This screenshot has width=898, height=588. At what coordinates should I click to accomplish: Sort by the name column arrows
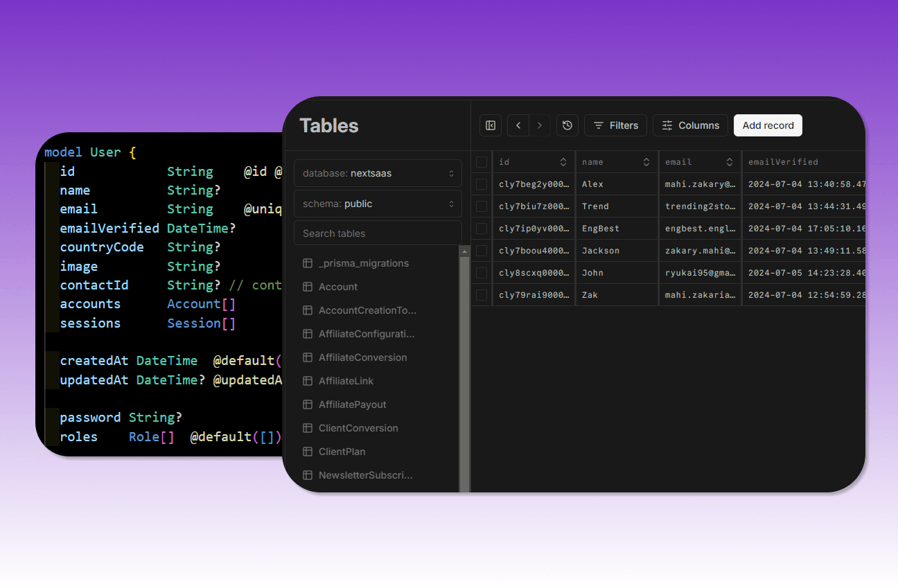646,162
